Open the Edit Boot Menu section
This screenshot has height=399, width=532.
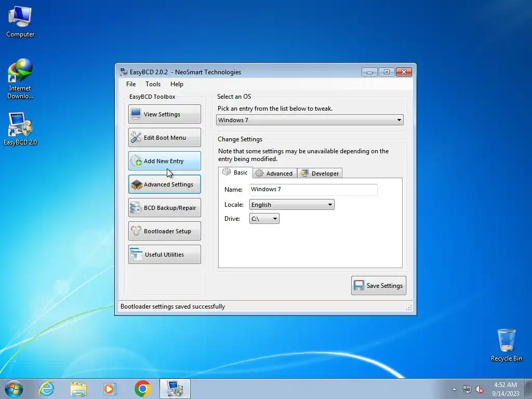pos(165,137)
